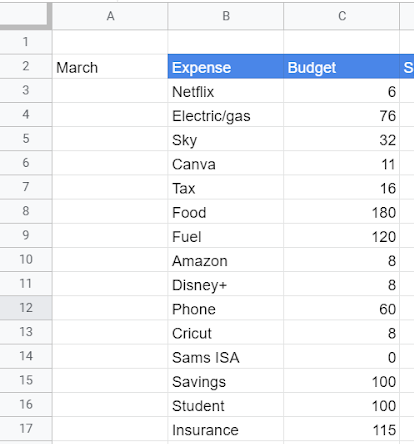
Task: Select column A header
Action: click(x=110, y=16)
